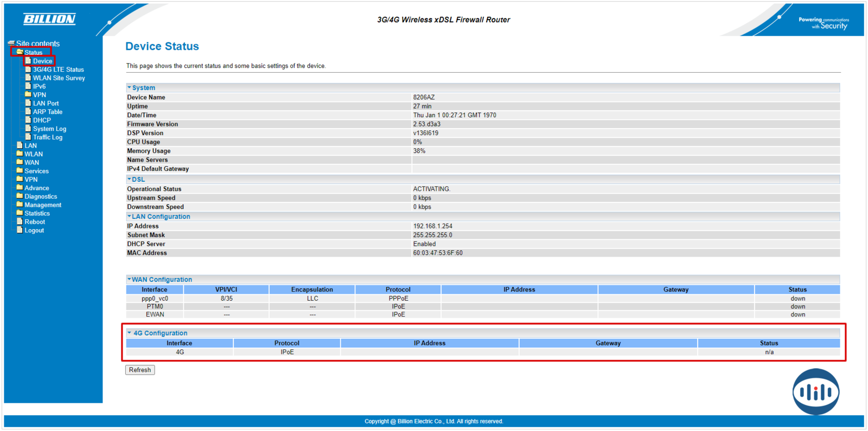
Task: Open 3G/4G LTE Status page
Action: 58,69
